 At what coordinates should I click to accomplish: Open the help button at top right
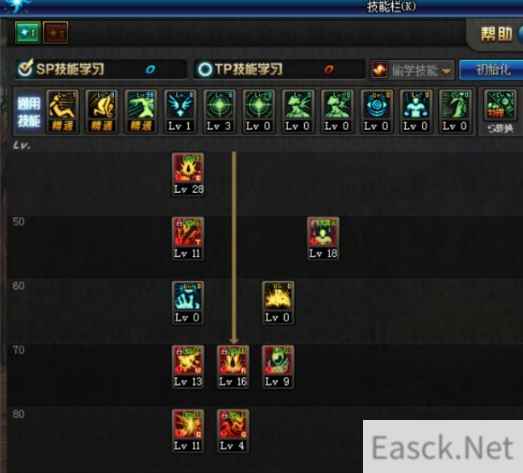point(496,34)
